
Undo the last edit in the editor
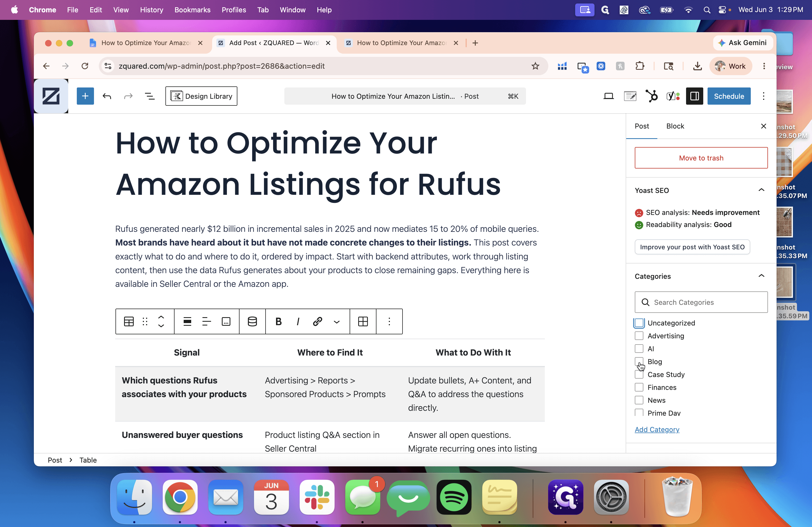point(107,96)
